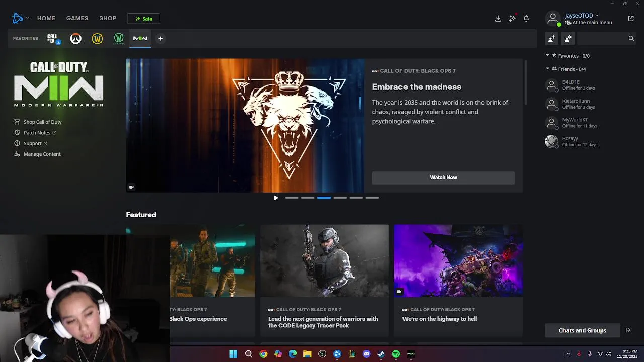Open Windows taskbar Search

248,354
